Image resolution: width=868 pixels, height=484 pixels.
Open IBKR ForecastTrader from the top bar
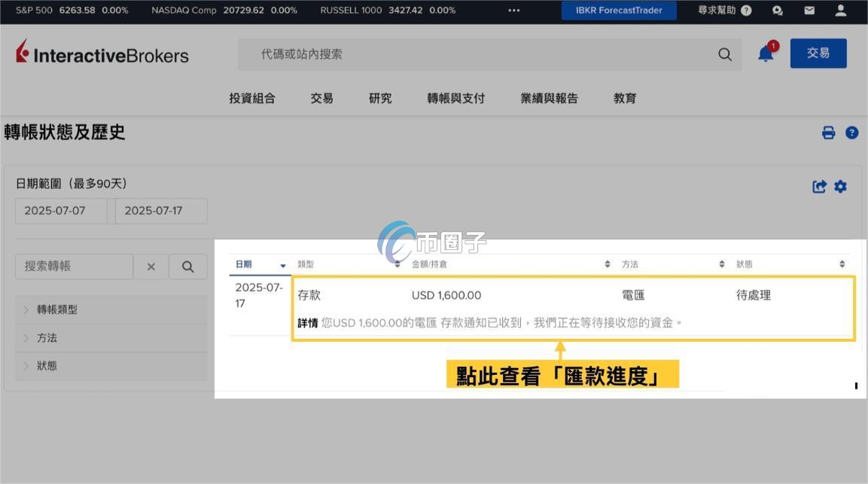tap(619, 10)
